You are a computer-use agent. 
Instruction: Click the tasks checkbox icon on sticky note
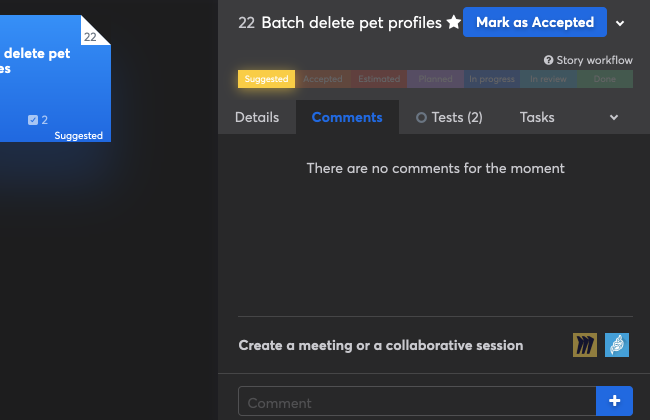click(x=33, y=120)
